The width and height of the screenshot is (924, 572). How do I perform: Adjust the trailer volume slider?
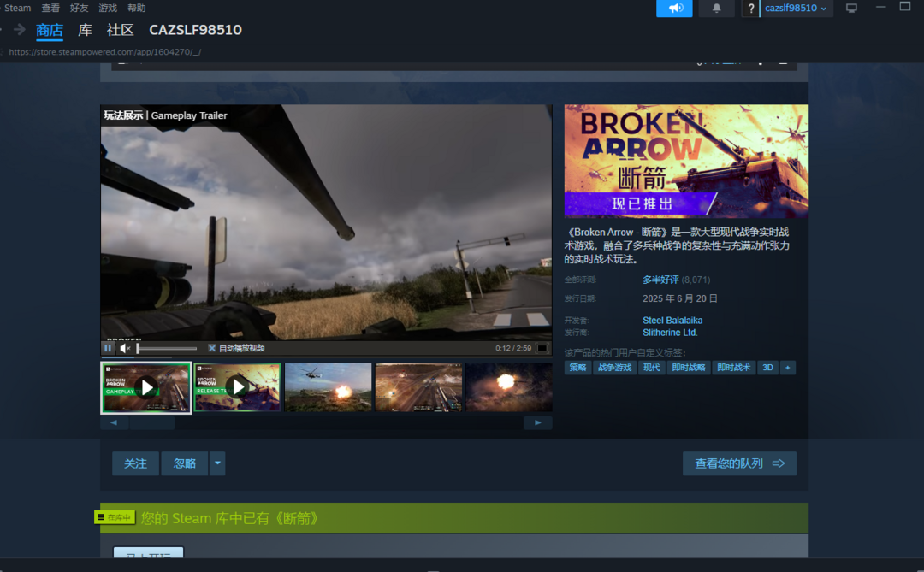(x=167, y=348)
